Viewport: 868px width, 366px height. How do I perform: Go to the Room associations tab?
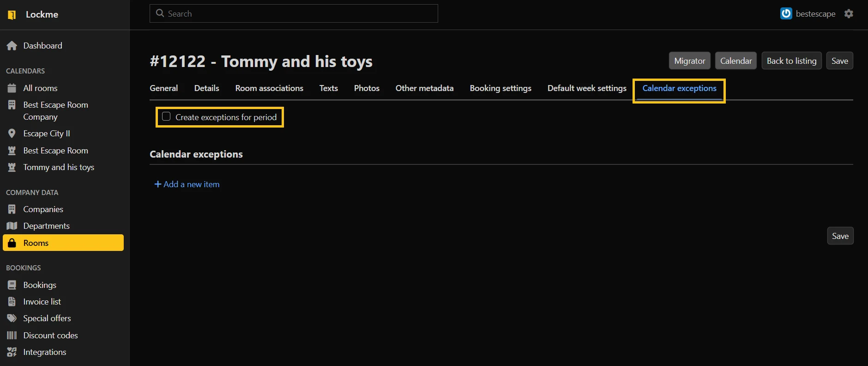tap(269, 88)
